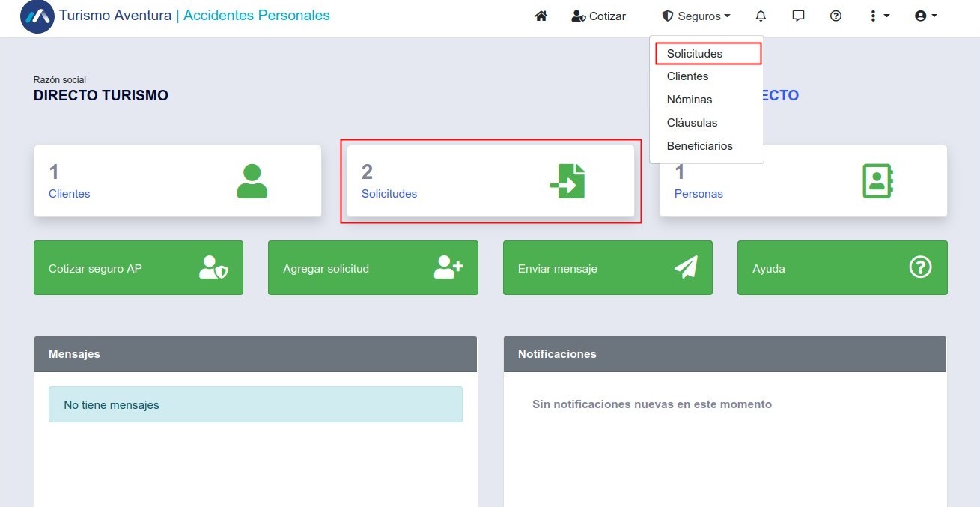
Task: Open the Personas link on the card
Action: pos(699,194)
